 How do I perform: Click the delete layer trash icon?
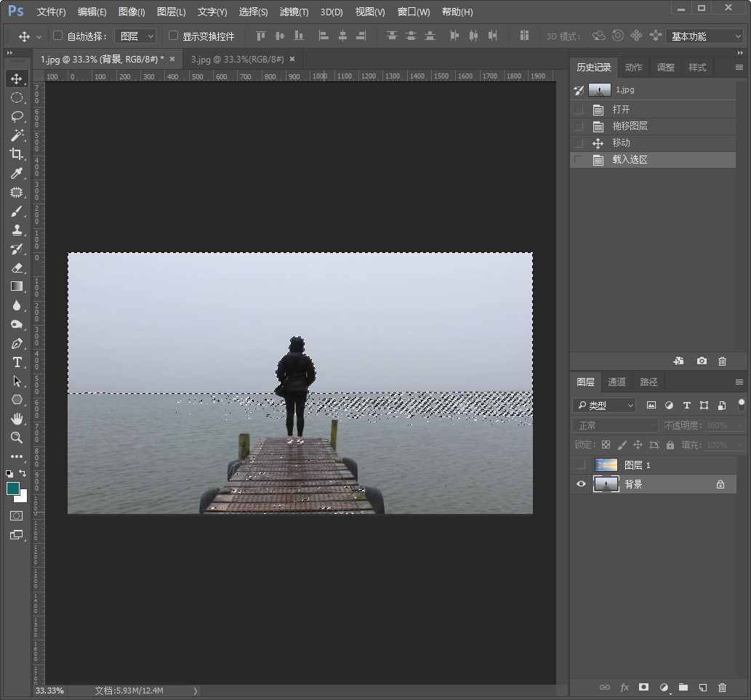point(722,687)
